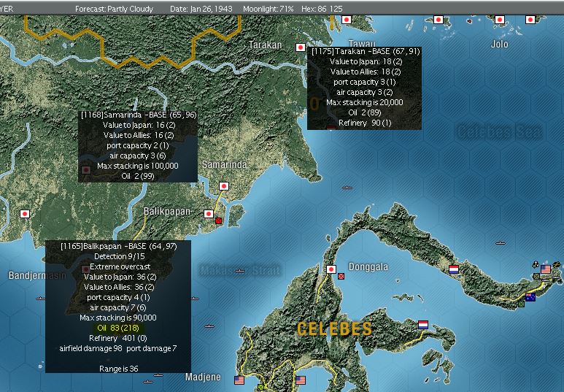Select the Japanese base flag under Balikpapan label
Viewport: 564px width, 392px height.
(x=209, y=214)
